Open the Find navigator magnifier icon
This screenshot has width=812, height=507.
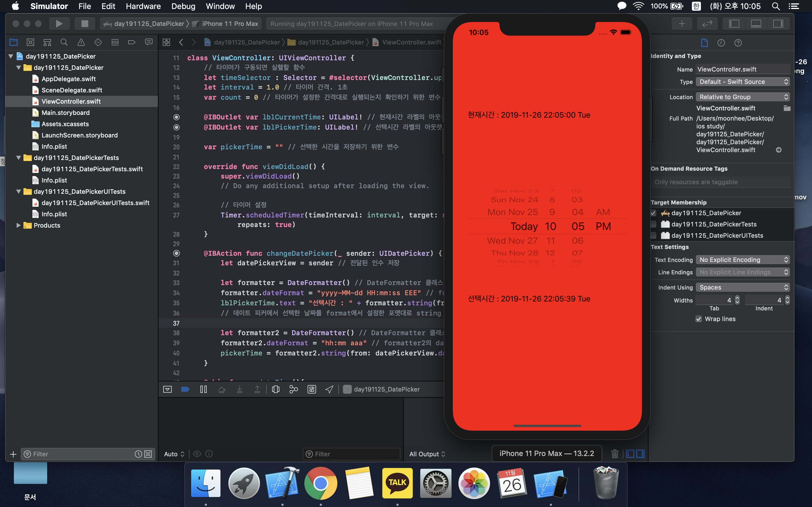point(64,42)
